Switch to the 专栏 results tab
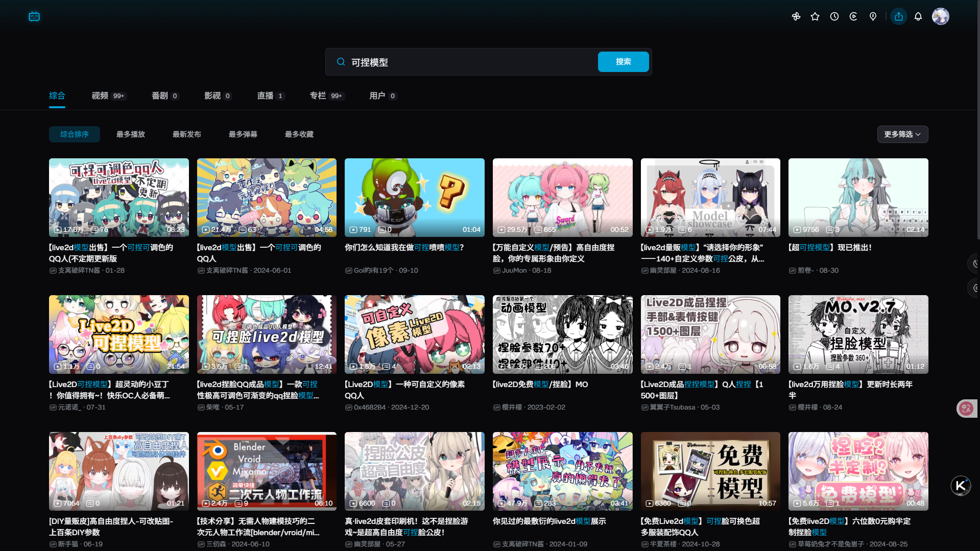The width and height of the screenshot is (980, 551). tap(318, 95)
